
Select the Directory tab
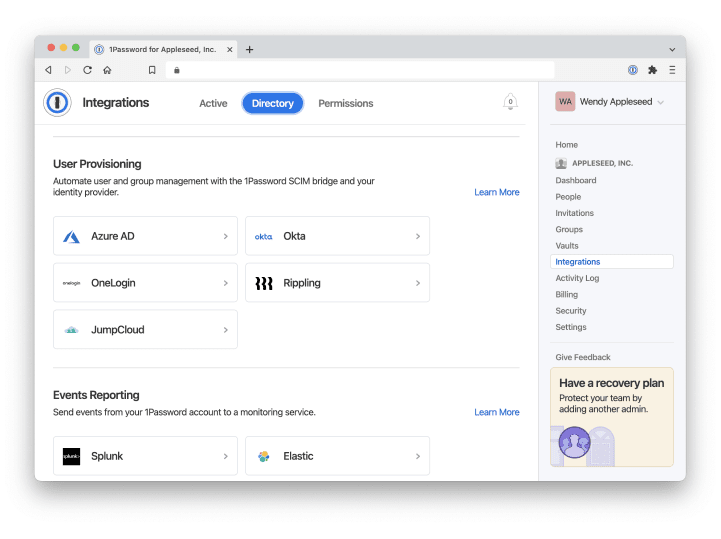(x=273, y=103)
